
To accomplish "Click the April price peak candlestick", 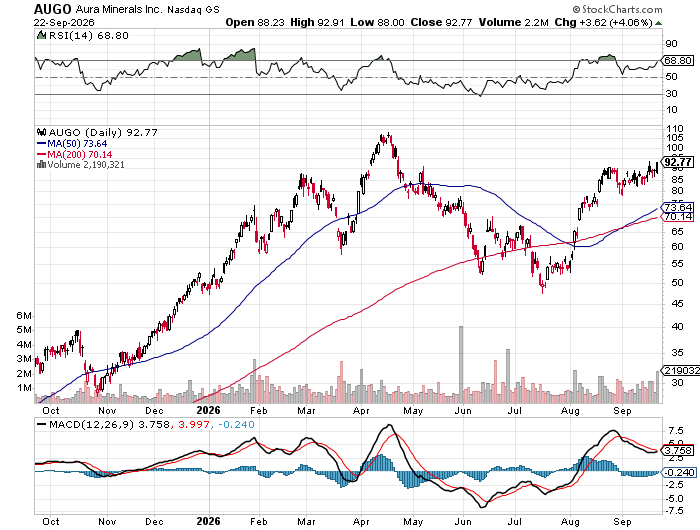I will coord(388,136).
